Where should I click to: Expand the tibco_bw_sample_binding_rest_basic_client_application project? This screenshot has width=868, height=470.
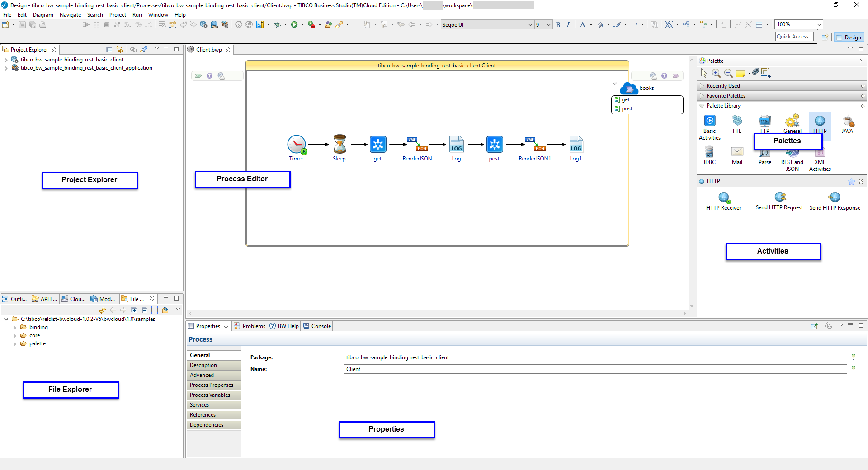[x=6, y=68]
